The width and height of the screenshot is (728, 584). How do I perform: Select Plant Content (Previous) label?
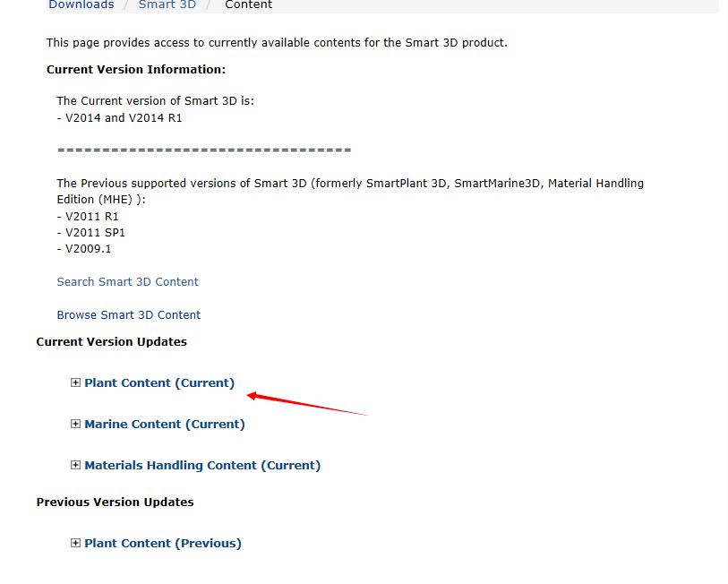(x=163, y=543)
